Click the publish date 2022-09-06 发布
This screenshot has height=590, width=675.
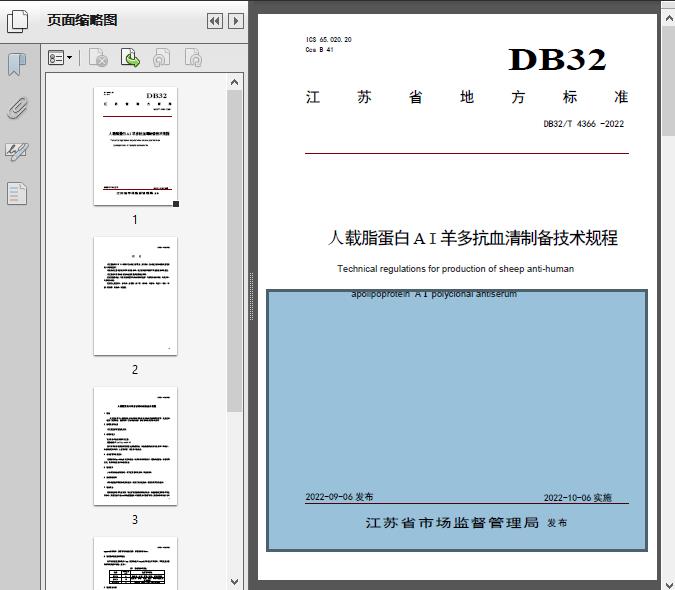click(339, 497)
